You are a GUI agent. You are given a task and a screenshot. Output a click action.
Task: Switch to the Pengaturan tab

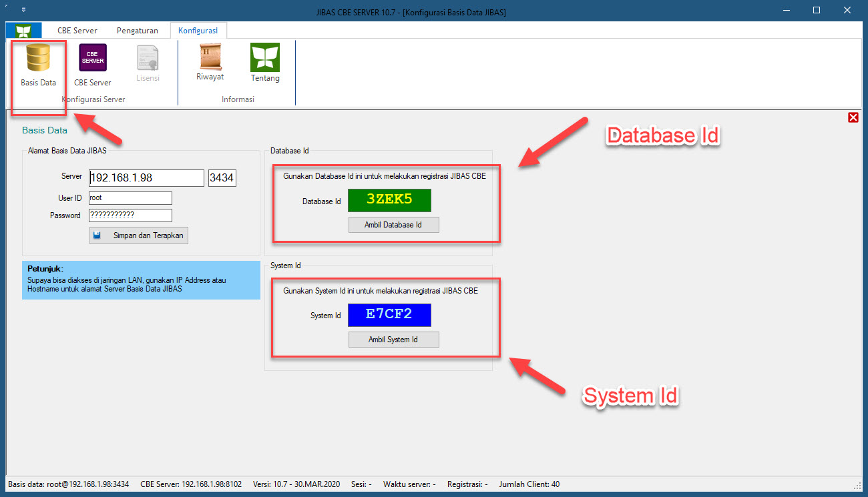coord(137,30)
